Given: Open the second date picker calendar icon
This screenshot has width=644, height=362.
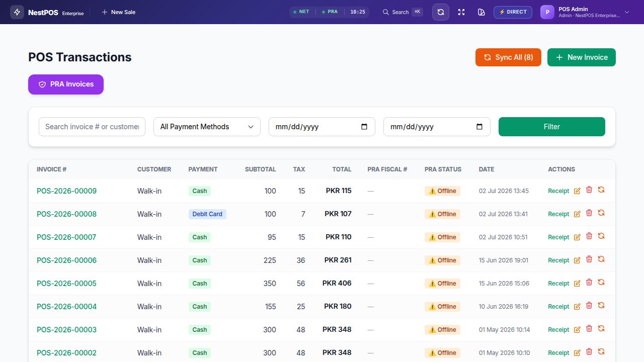Looking at the screenshot, I should (x=479, y=127).
